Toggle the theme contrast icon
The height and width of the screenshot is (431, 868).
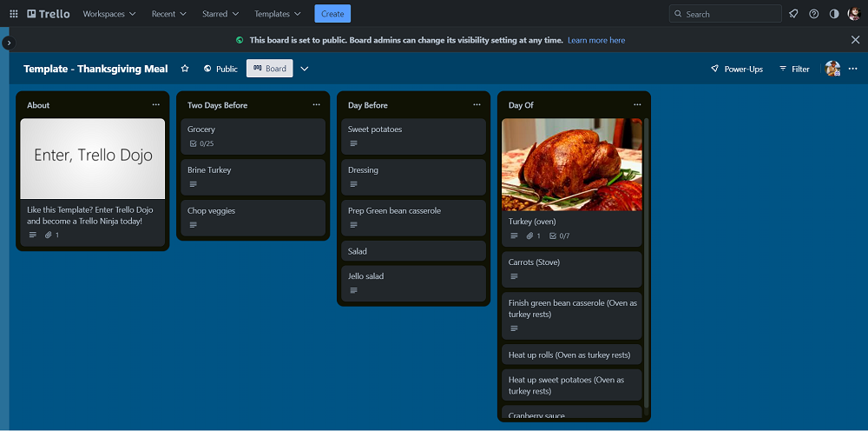coord(834,14)
